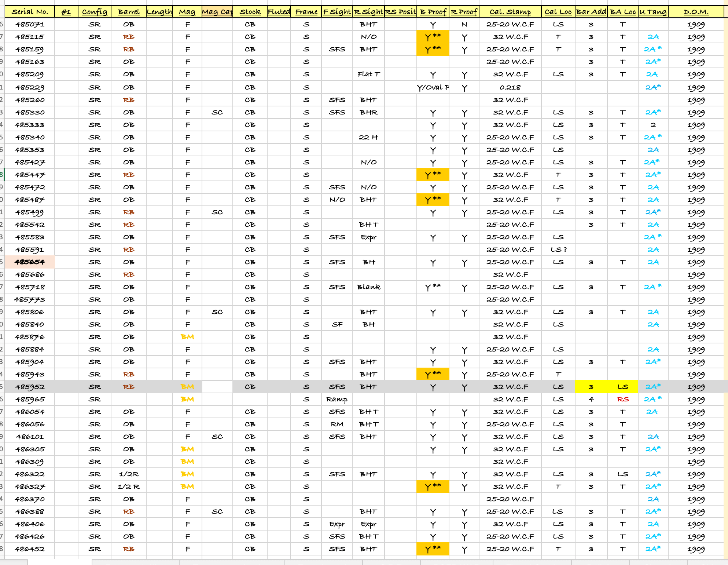Image resolution: width=728 pixels, height=565 pixels.
Task: Click the LS ? cell in row 485591
Action: (x=558, y=249)
